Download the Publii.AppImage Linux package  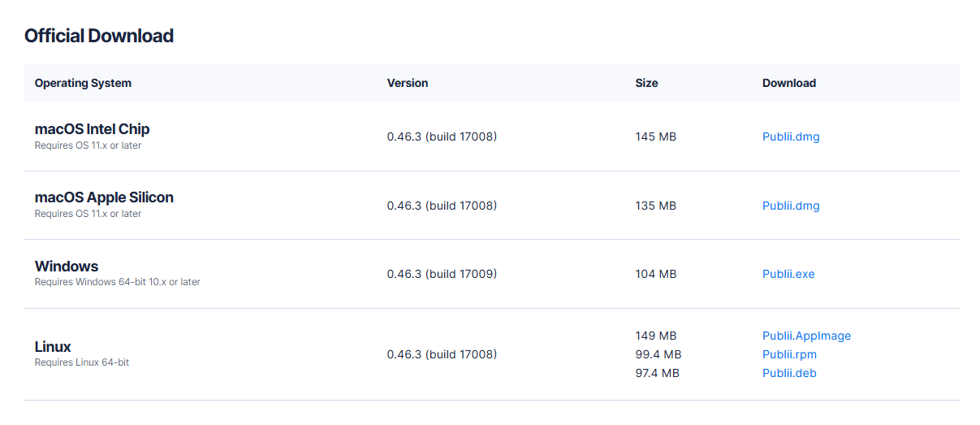(806, 336)
